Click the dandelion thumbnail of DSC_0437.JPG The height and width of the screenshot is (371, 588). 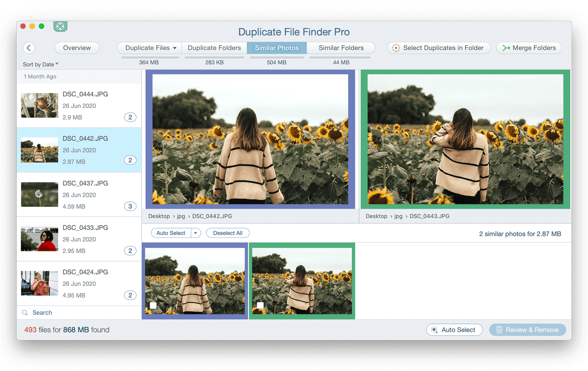(39, 194)
